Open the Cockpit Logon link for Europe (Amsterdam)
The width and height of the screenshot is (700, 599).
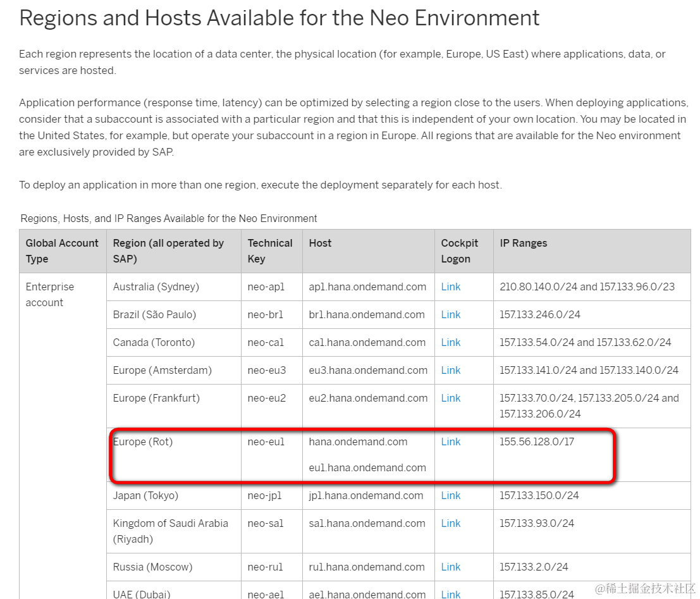450,370
